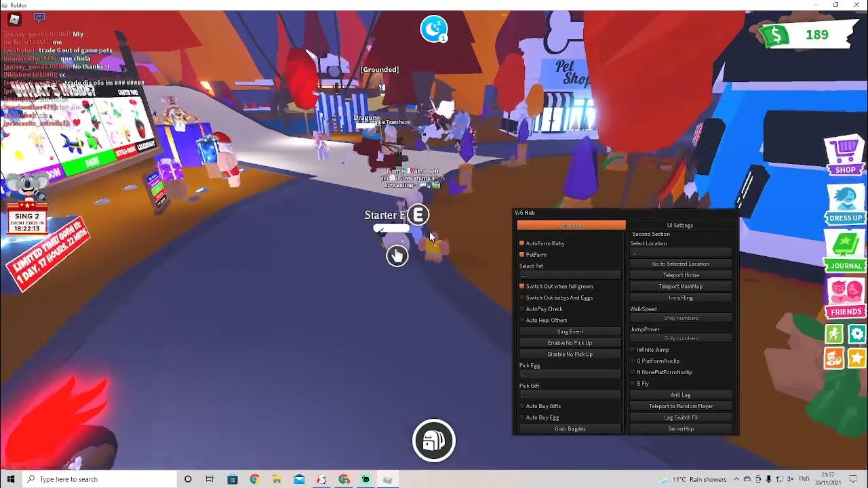Launch Chrome from the taskbar
Viewport: 868px width, 488px height.
click(254, 479)
